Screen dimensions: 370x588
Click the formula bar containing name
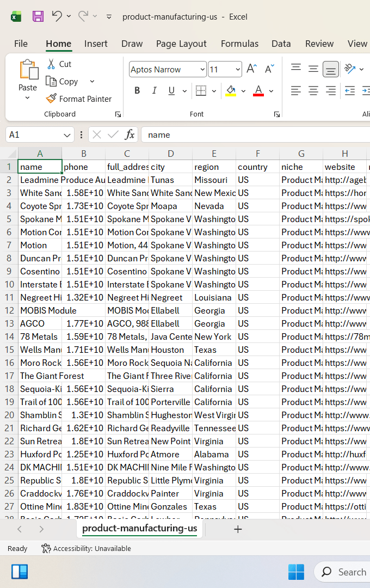point(255,135)
